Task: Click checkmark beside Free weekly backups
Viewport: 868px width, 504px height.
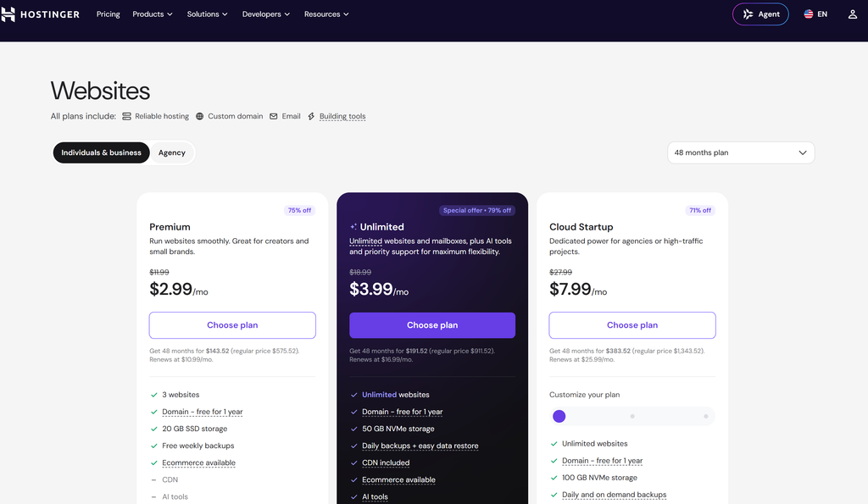Action: click(154, 446)
